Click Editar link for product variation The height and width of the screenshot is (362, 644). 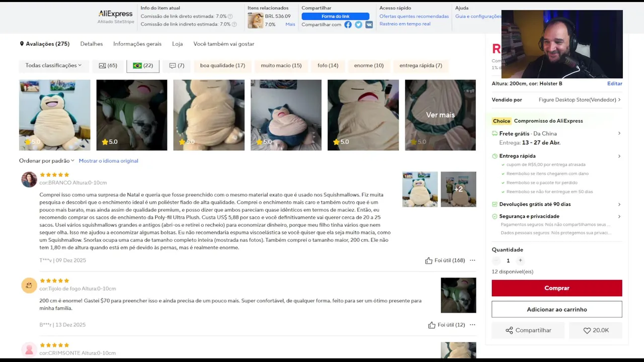coord(615,83)
